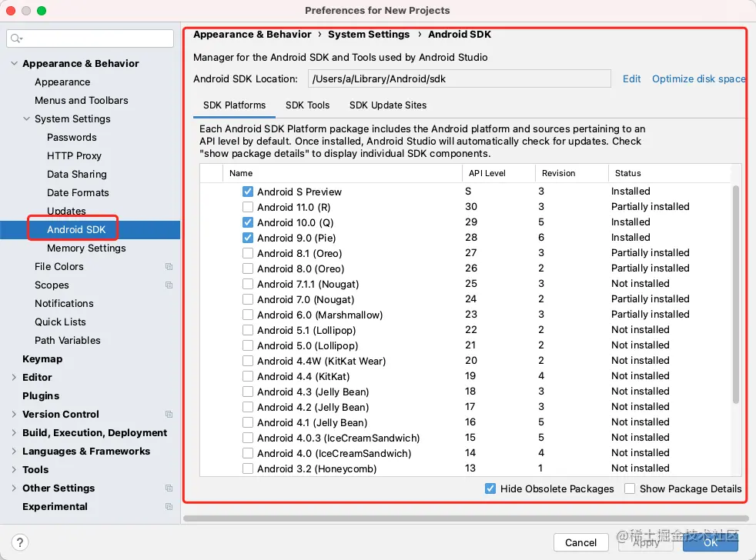Open the Notifications settings
Image resolution: width=756 pixels, height=560 pixels.
(64, 304)
